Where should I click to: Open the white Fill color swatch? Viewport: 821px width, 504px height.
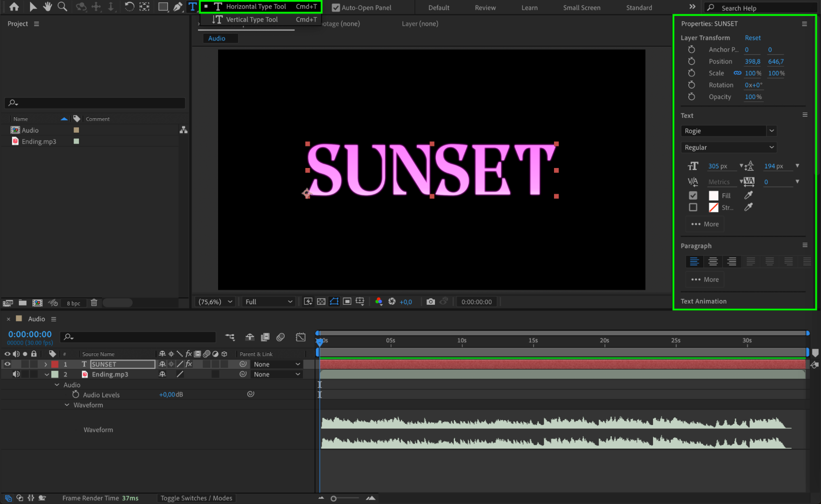click(x=713, y=196)
